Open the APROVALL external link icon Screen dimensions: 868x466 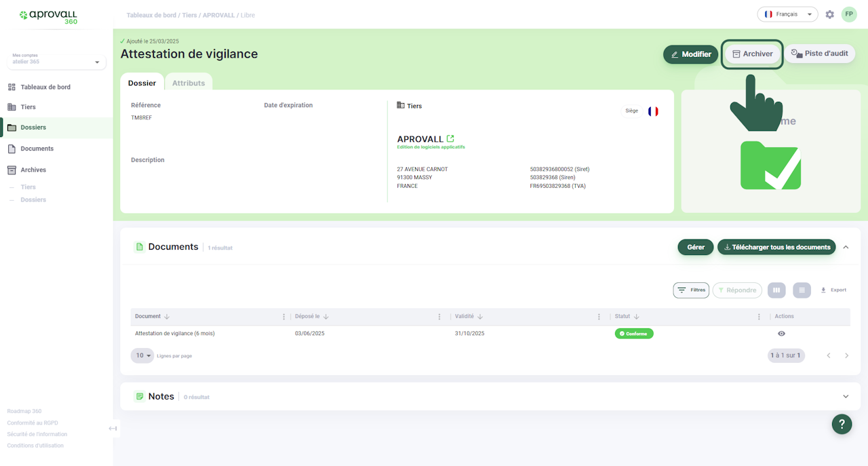[x=450, y=138]
